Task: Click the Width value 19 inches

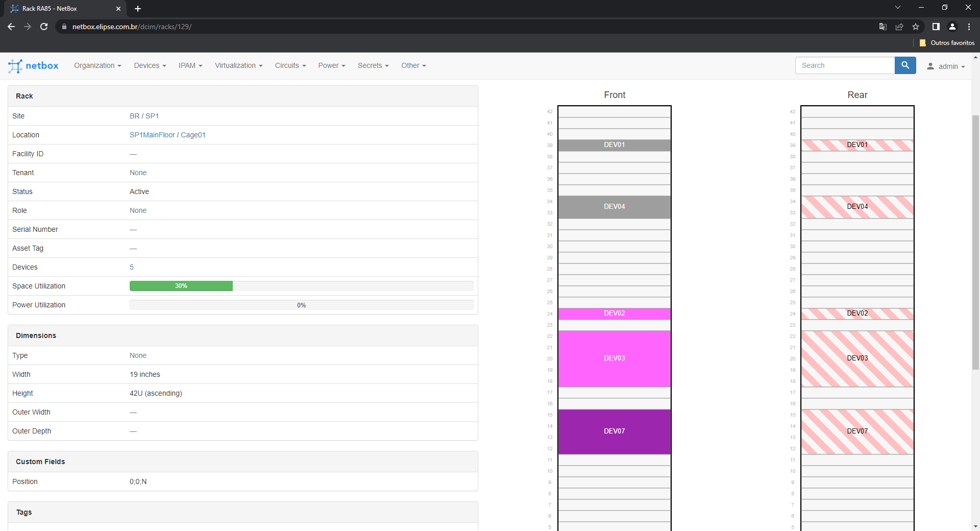Action: [x=145, y=374]
